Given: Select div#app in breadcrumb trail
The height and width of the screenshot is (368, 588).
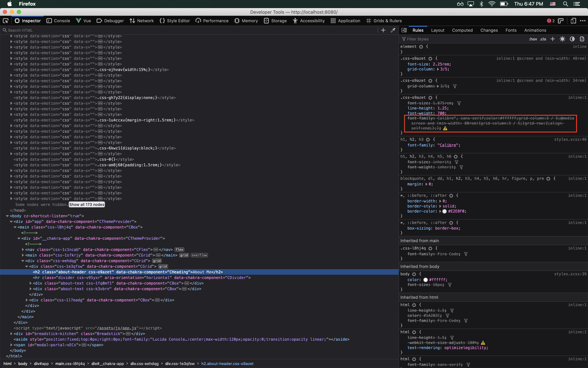Looking at the screenshot, I should point(41,364).
